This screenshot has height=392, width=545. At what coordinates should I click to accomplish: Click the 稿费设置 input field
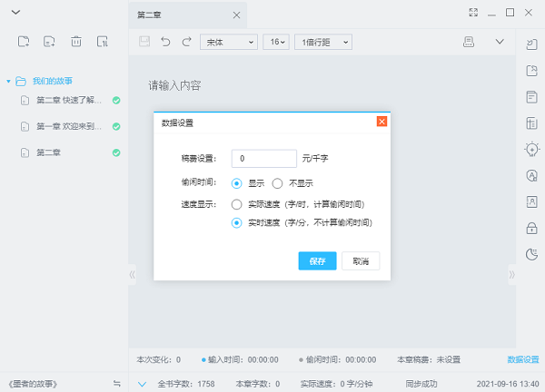click(x=263, y=158)
